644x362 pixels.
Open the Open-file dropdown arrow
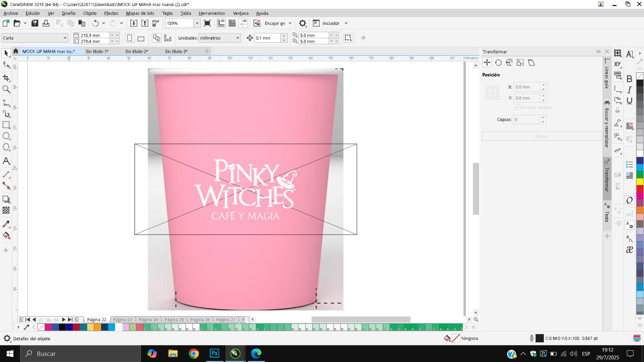point(25,23)
